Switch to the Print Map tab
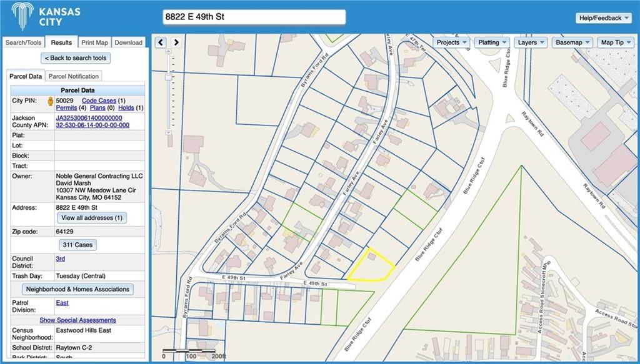 pos(94,42)
